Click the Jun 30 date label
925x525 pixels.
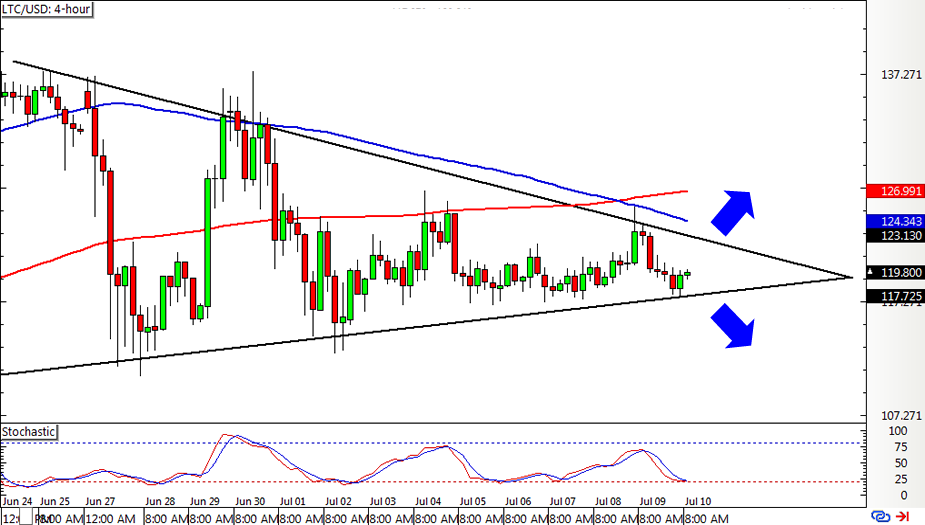(x=250, y=501)
